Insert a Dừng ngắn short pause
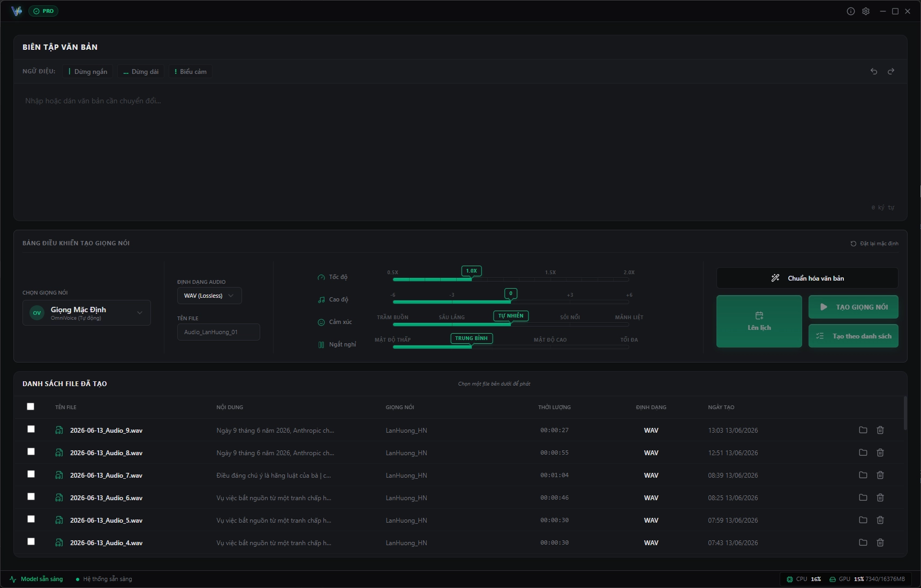 click(x=88, y=72)
